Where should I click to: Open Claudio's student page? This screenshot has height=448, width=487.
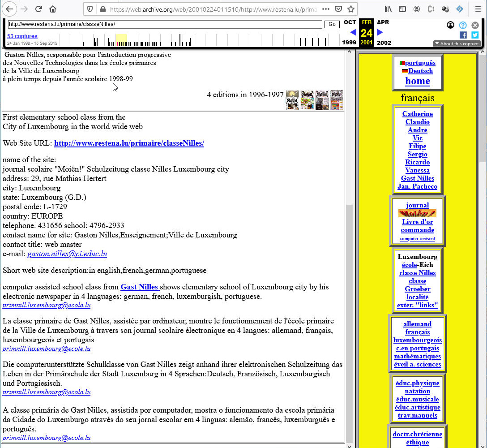pos(418,122)
